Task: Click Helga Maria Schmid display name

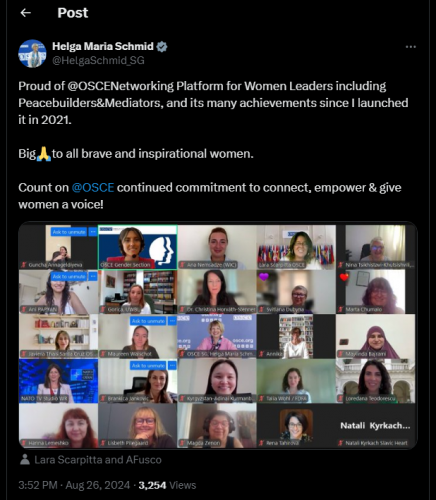Action: point(103,46)
